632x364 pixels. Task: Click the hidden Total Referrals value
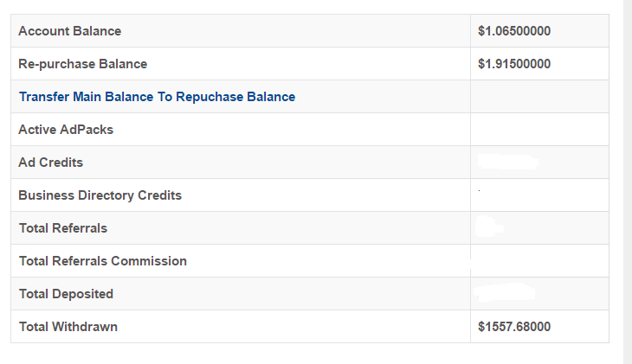491,227
